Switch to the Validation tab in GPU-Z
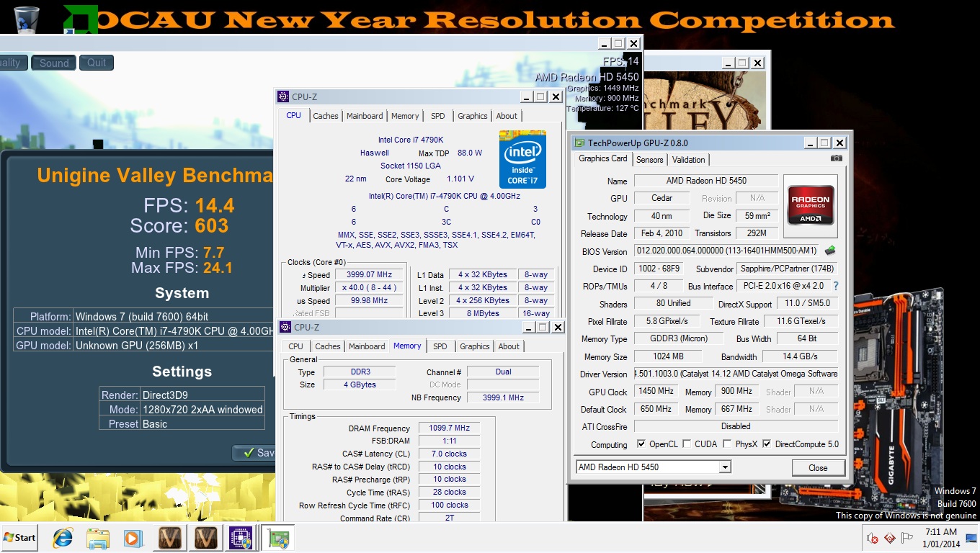This screenshot has height=553, width=980. tap(688, 159)
